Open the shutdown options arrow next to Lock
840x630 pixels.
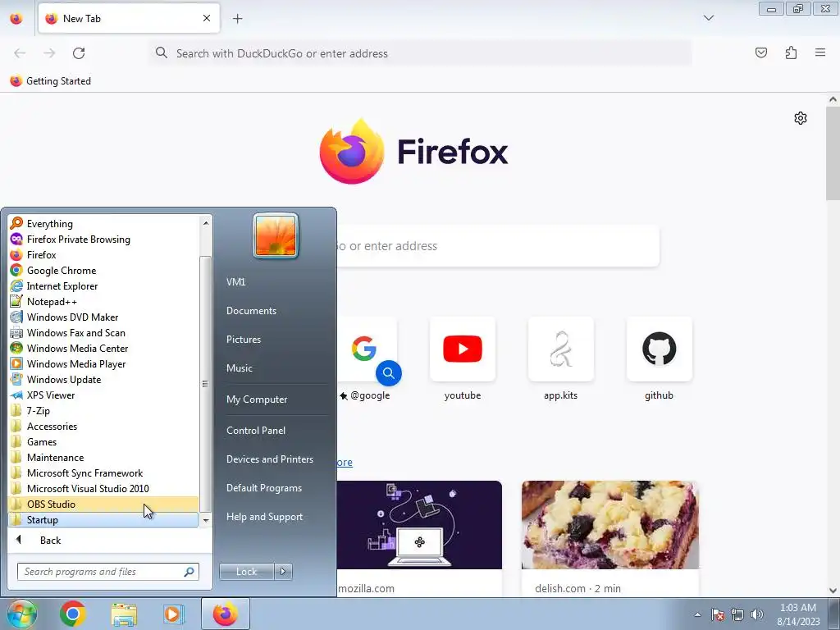click(283, 572)
